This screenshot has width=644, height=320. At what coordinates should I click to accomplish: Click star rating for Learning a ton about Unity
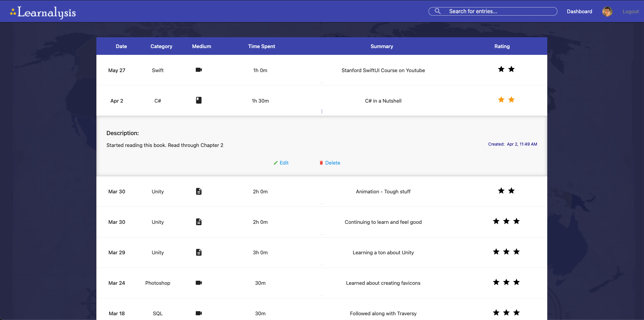coord(506,252)
